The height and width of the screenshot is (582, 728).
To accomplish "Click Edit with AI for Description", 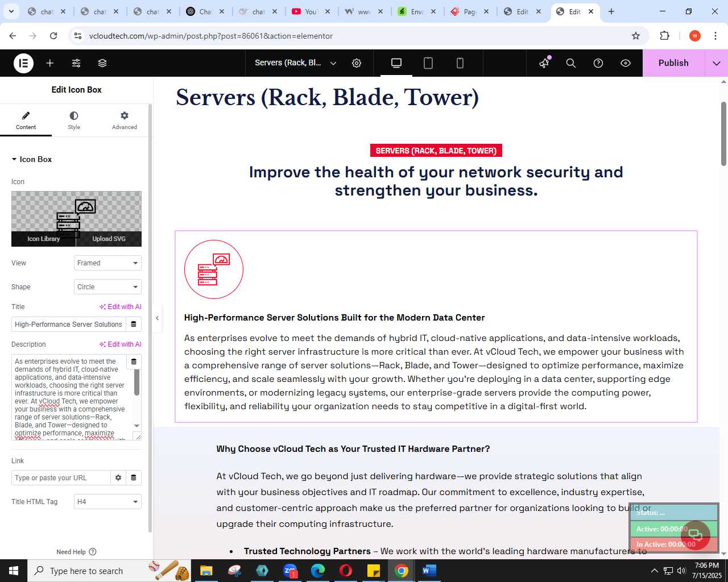I will 121,344.
